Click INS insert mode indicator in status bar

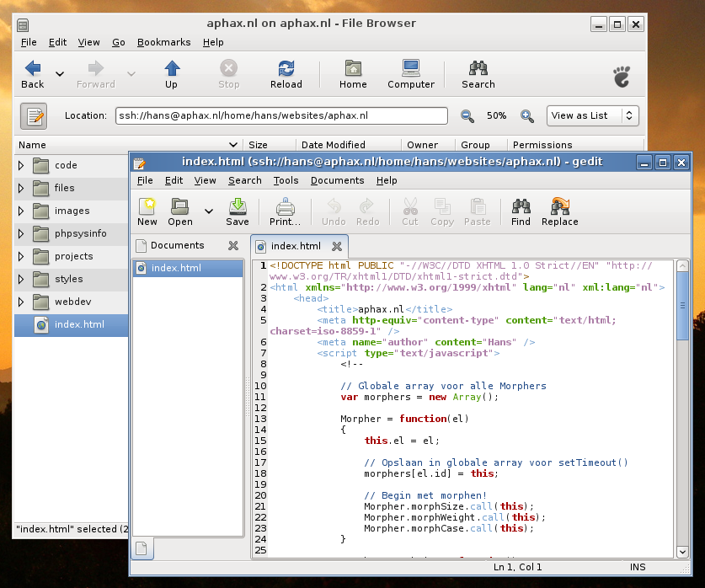pyautogui.click(x=638, y=567)
